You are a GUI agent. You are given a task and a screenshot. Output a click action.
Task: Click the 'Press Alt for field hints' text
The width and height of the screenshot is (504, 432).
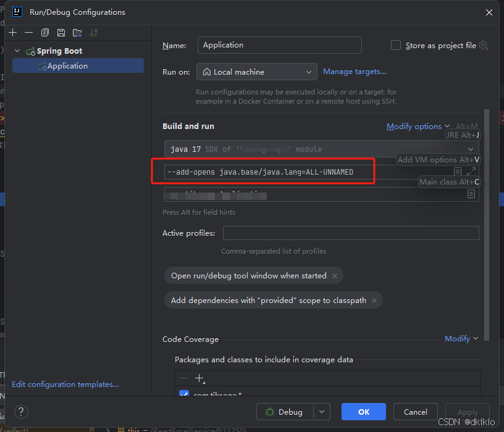click(199, 212)
